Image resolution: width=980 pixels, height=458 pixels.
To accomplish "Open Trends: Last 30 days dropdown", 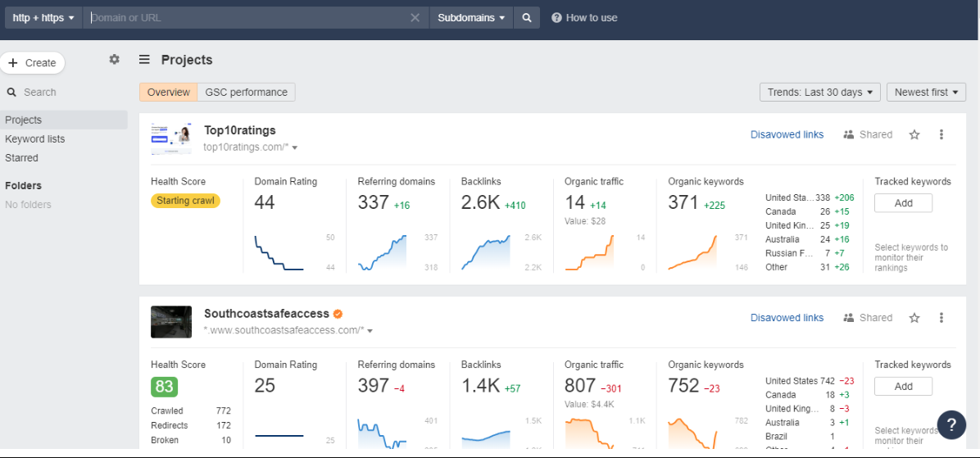I will [820, 93].
